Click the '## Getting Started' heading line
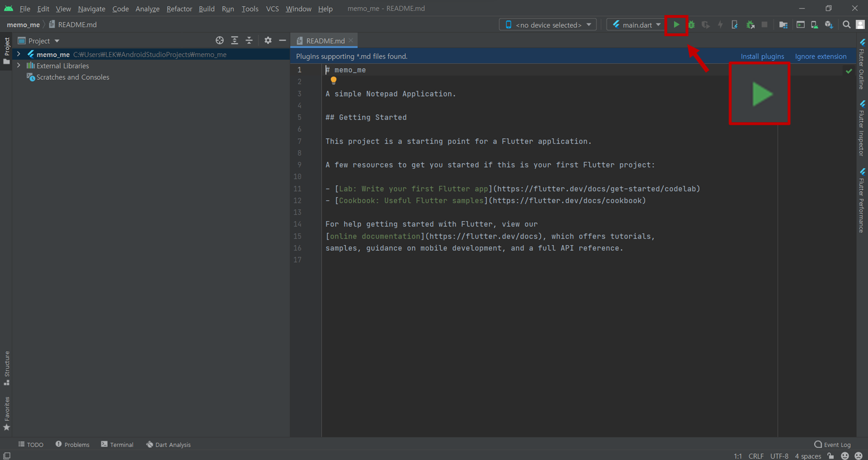The image size is (868, 460). (x=366, y=117)
